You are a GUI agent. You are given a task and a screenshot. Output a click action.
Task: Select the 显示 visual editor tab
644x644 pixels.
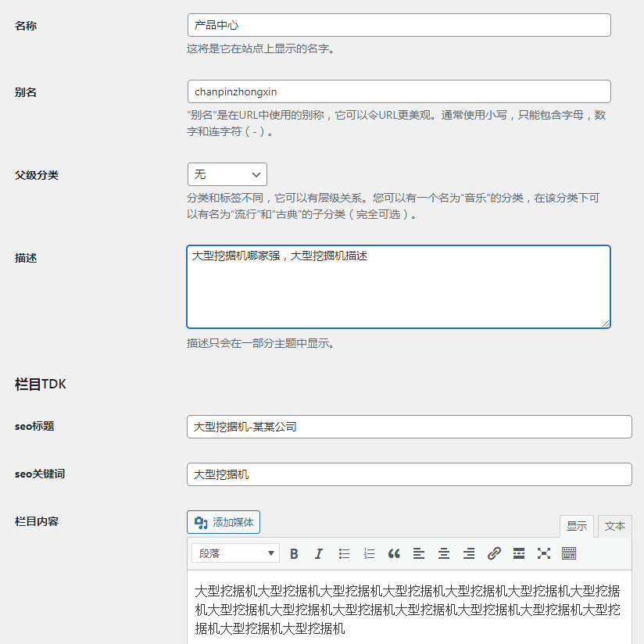tap(577, 526)
